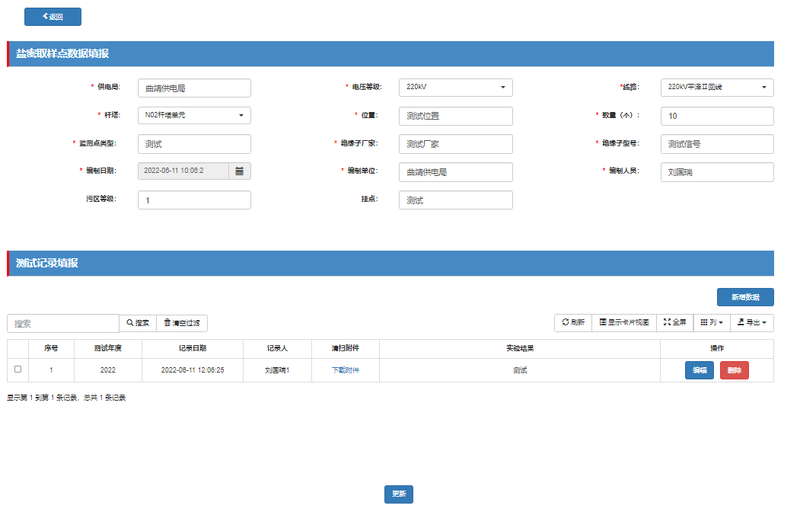This screenshot has width=800, height=515.
Task: Click the 污区等级 input field
Action: pyautogui.click(x=194, y=200)
